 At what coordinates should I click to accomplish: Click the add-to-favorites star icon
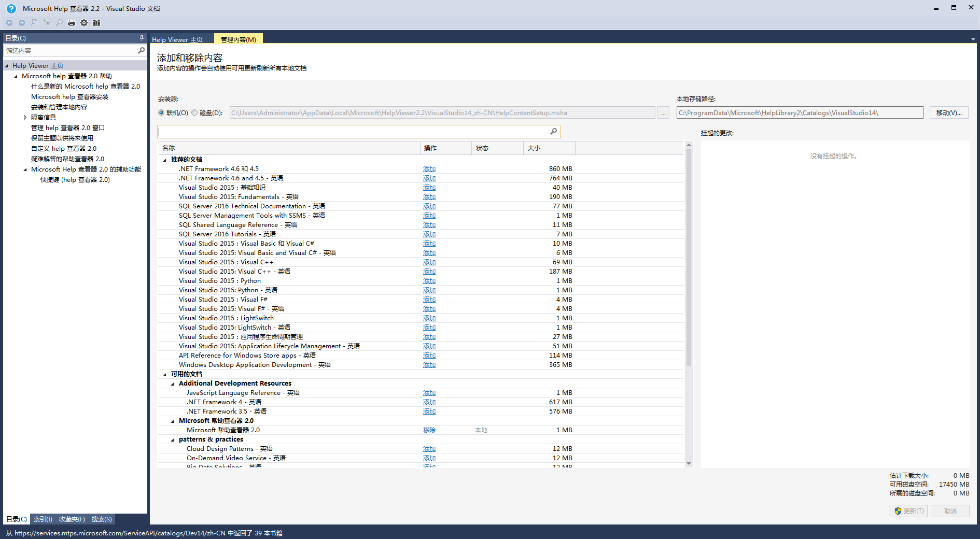[x=47, y=23]
